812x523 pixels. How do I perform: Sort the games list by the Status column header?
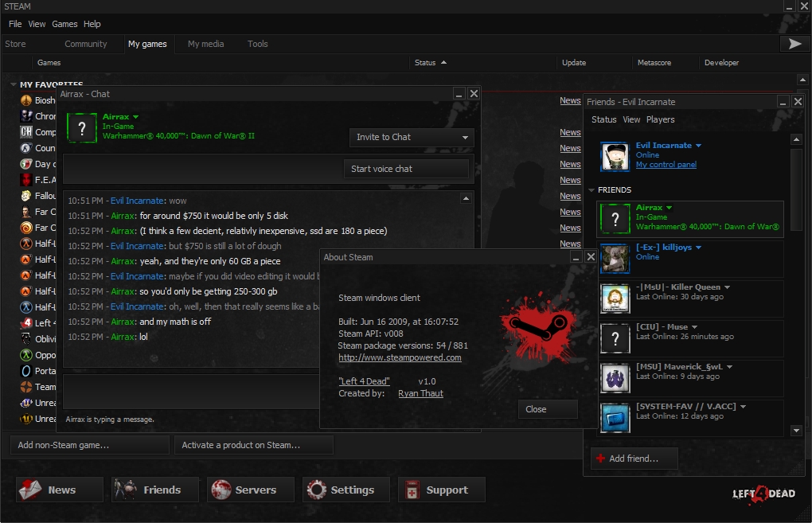[425, 63]
